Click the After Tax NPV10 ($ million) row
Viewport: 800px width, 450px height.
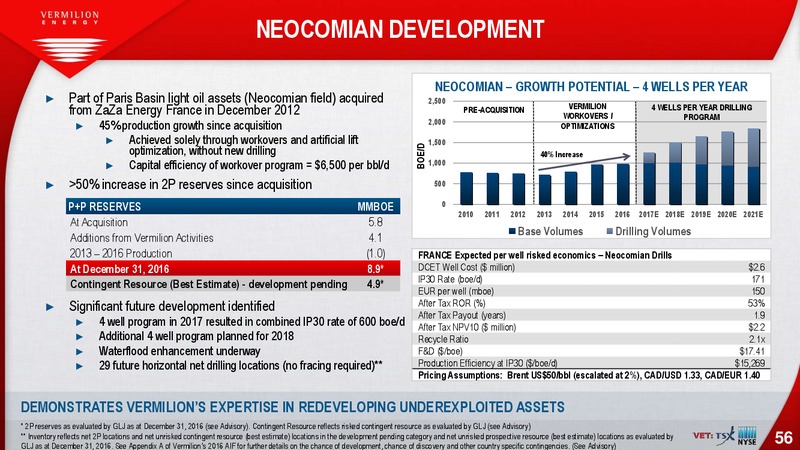[x=591, y=327]
